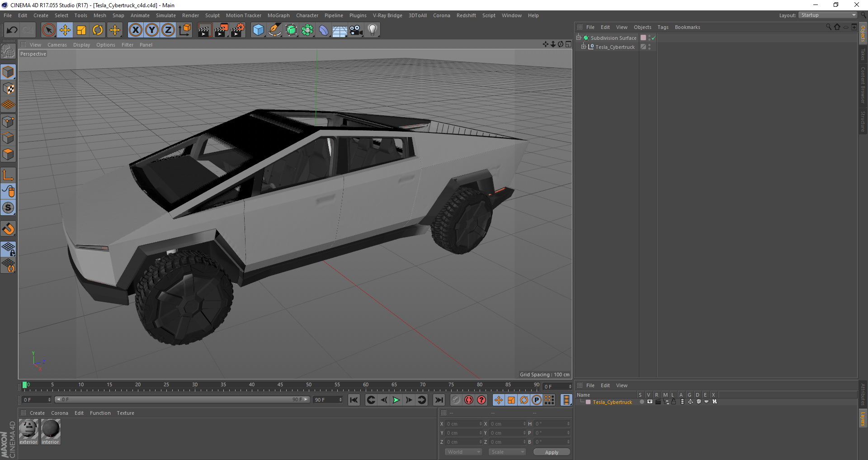This screenshot has height=460, width=868.
Task: Click the timeline range slider bar
Action: coord(182,399)
